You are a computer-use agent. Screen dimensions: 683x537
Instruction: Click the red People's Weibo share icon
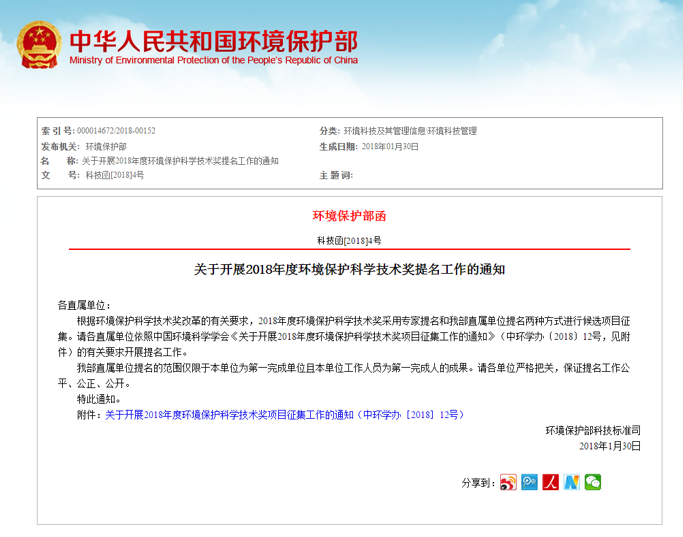click(x=549, y=482)
